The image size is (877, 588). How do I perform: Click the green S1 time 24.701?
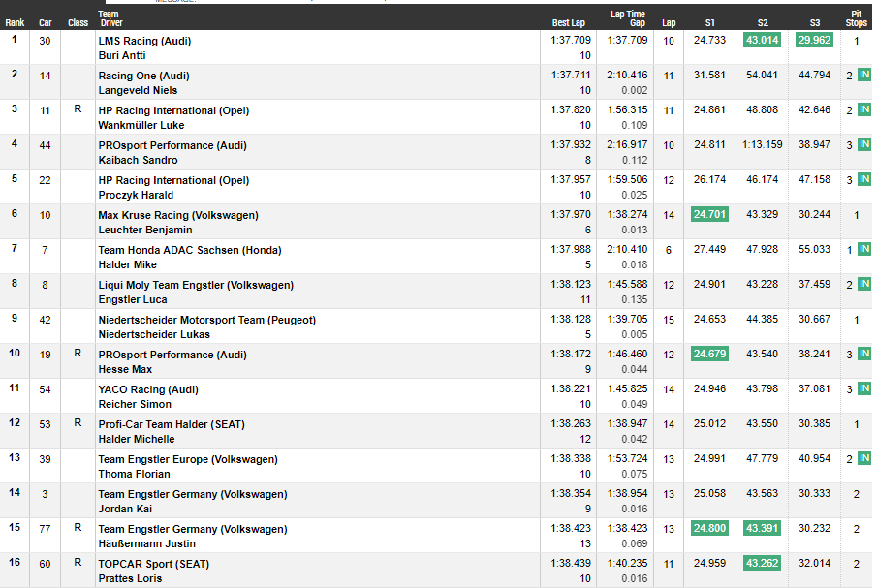[x=709, y=215]
